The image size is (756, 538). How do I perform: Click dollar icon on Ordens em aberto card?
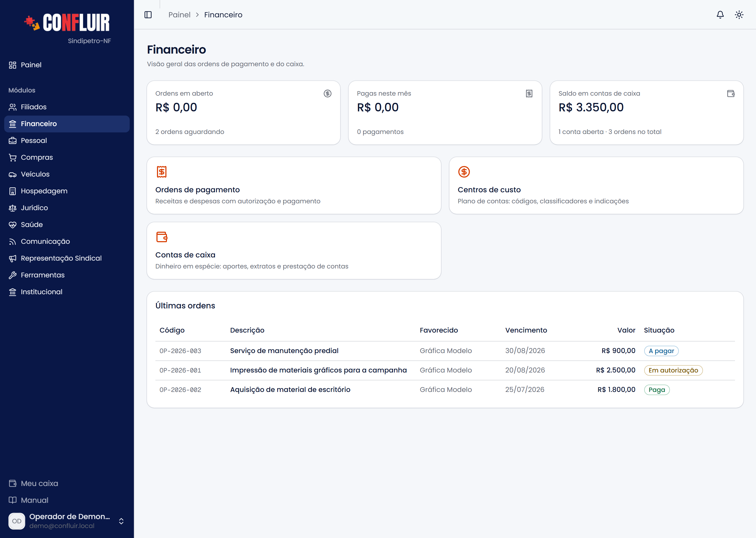(327, 94)
